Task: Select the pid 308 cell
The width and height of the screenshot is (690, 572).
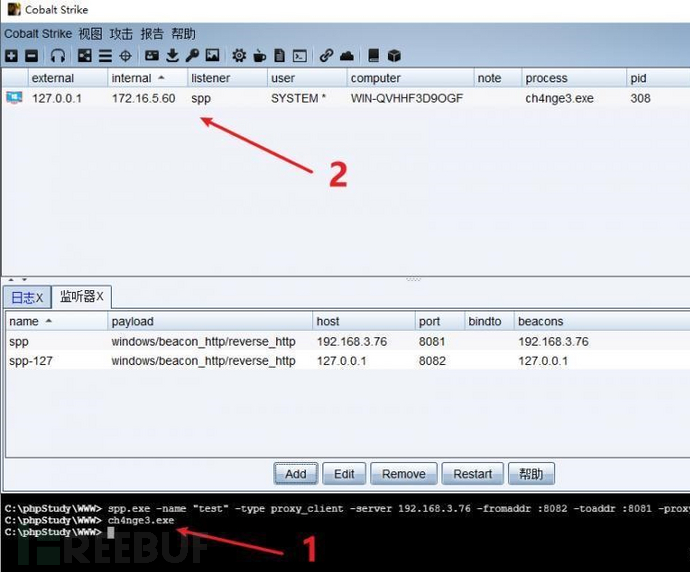Action: point(640,98)
